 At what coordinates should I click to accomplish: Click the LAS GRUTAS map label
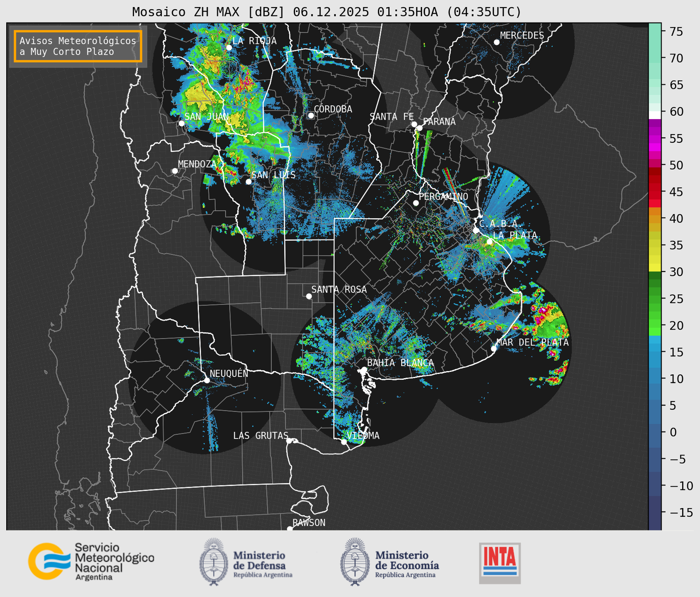[x=261, y=436]
